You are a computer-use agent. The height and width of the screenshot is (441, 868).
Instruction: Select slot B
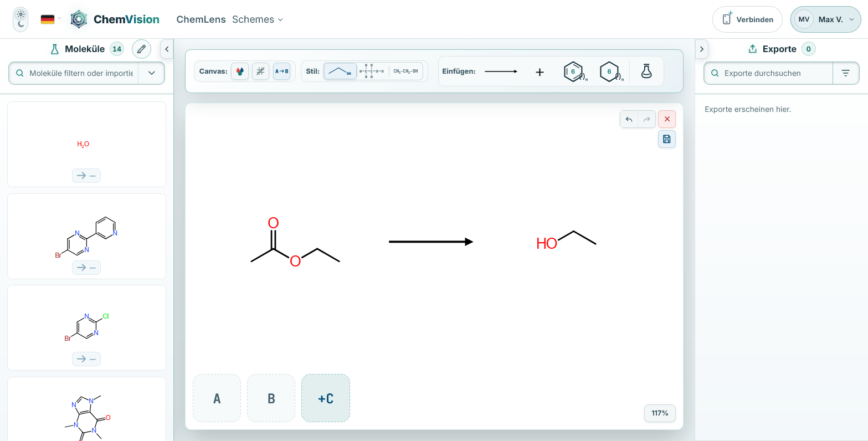click(x=271, y=398)
